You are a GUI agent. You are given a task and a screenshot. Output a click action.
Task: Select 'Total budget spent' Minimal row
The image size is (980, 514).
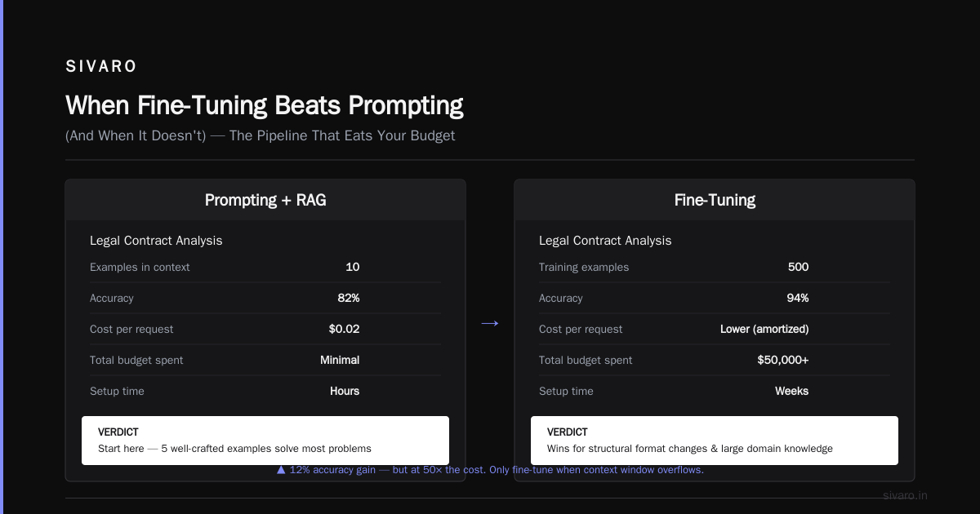[265, 360]
